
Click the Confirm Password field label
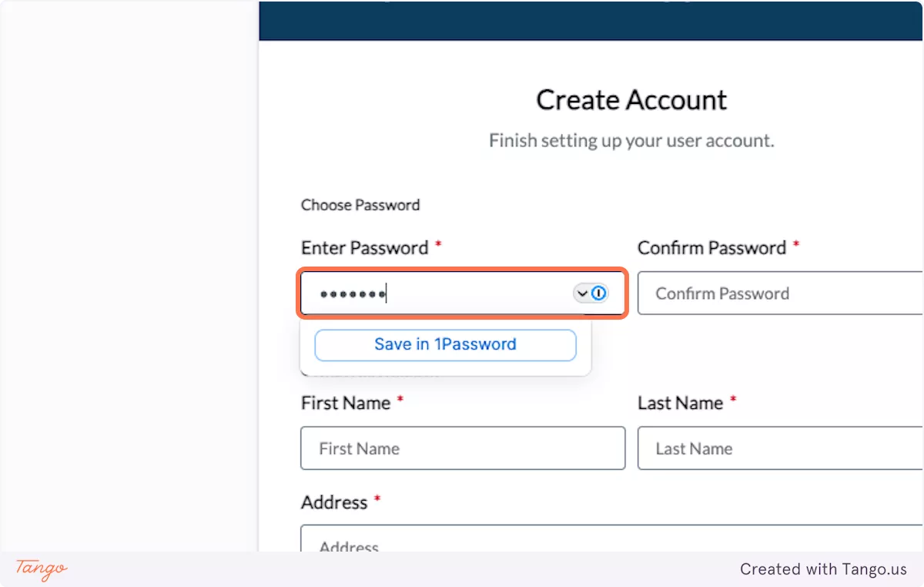tap(711, 248)
